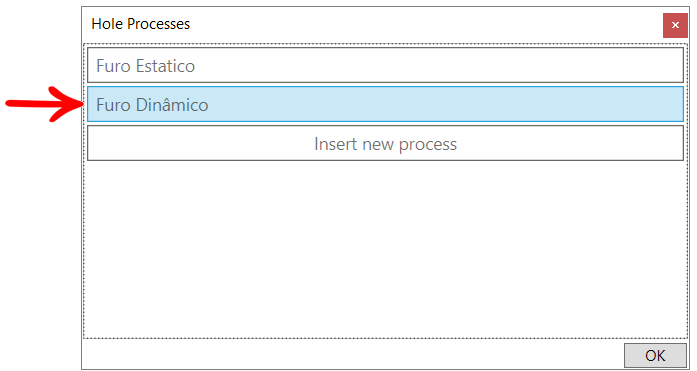
Task: Click the red X icon
Action: (675, 25)
